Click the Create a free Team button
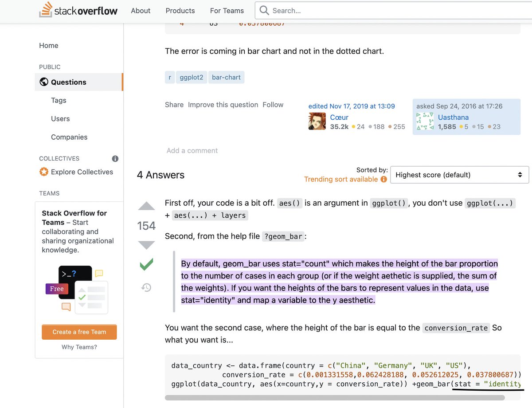532x408 pixels. pos(79,332)
